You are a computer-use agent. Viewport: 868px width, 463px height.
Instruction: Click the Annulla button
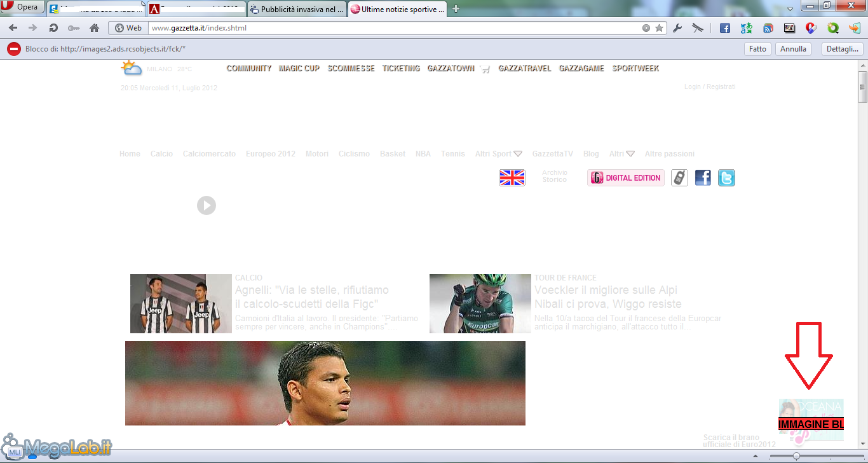tap(793, 49)
